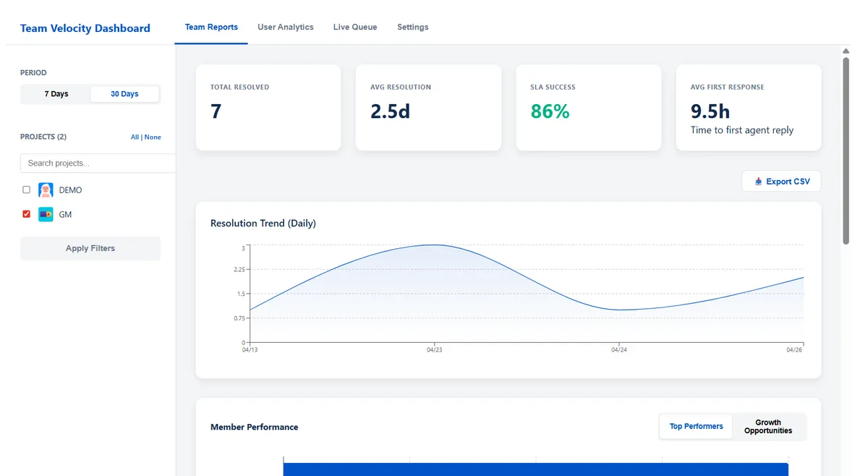Image resolution: width=868 pixels, height=476 pixels.
Task: Click the GM project label
Action: click(65, 215)
